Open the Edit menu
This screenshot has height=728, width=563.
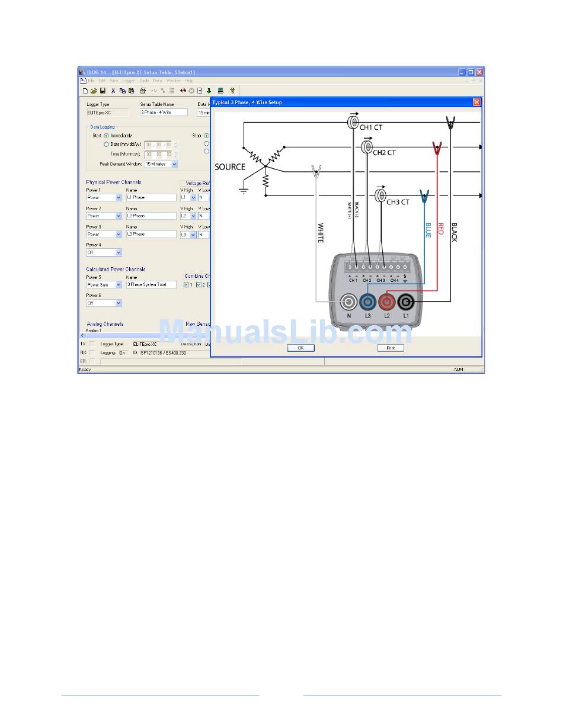point(102,81)
